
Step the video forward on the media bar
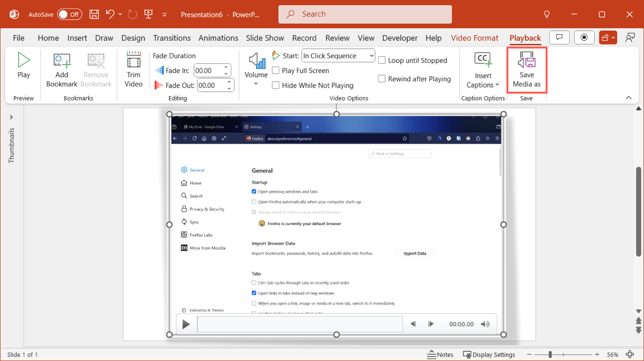pos(431,324)
